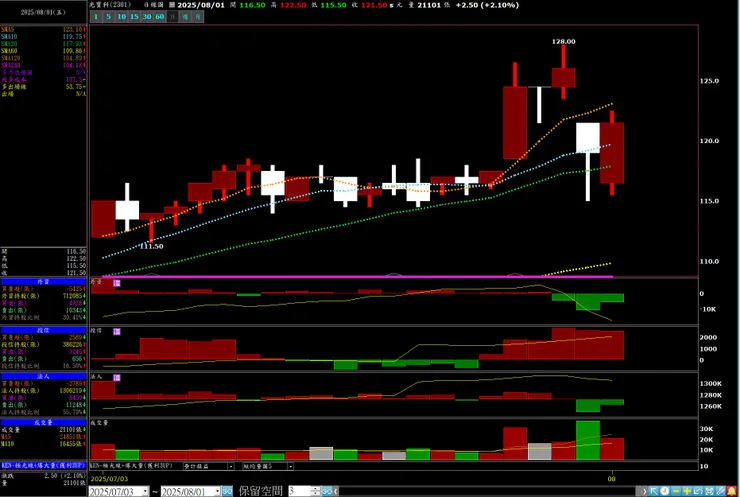Click the clock icon in bottom toolbar
This screenshot has height=497, width=740.
click(664, 491)
